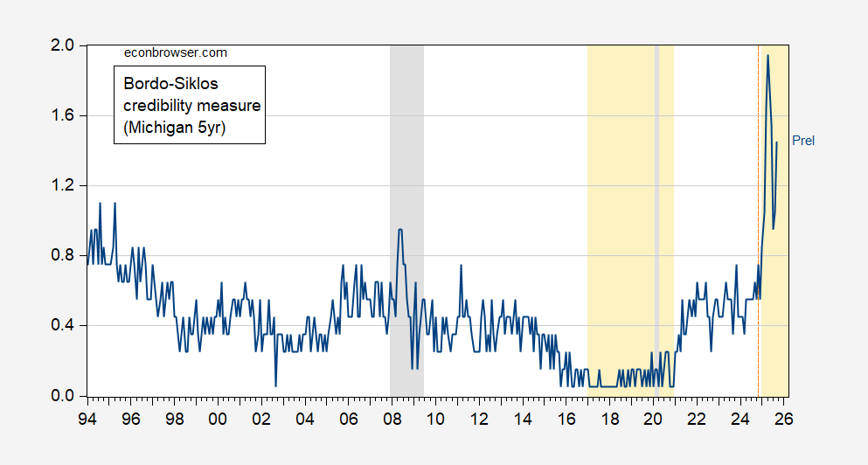Viewport: 868px width, 465px height.
Task: Click the 1.6 y-axis label
Action: pyautogui.click(x=65, y=115)
